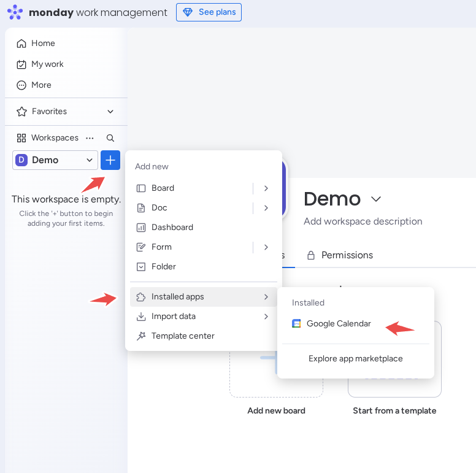Click Add workspace description field
This screenshot has width=476, height=473.
(363, 221)
